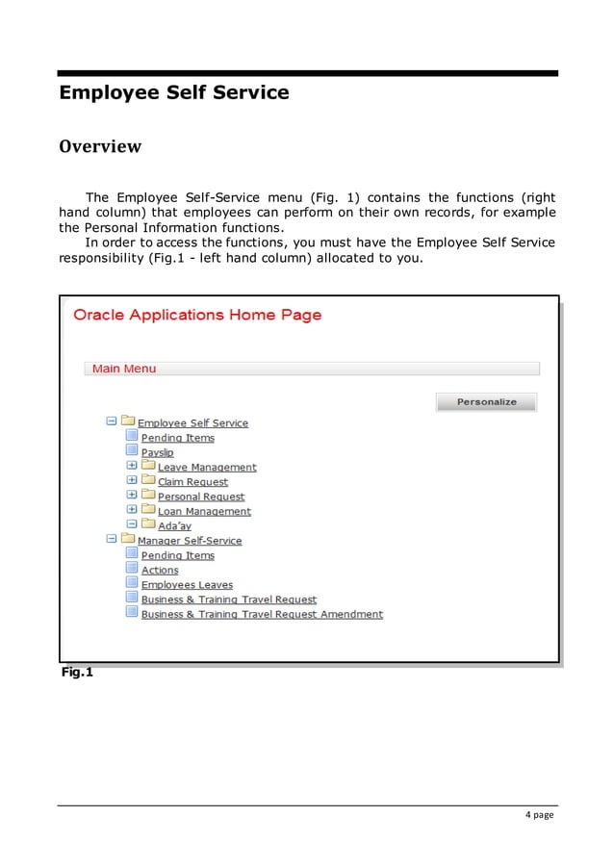Viewport: 614px width, 868px height.
Task: Click the Claim Request folder icon
Action: pos(148,479)
